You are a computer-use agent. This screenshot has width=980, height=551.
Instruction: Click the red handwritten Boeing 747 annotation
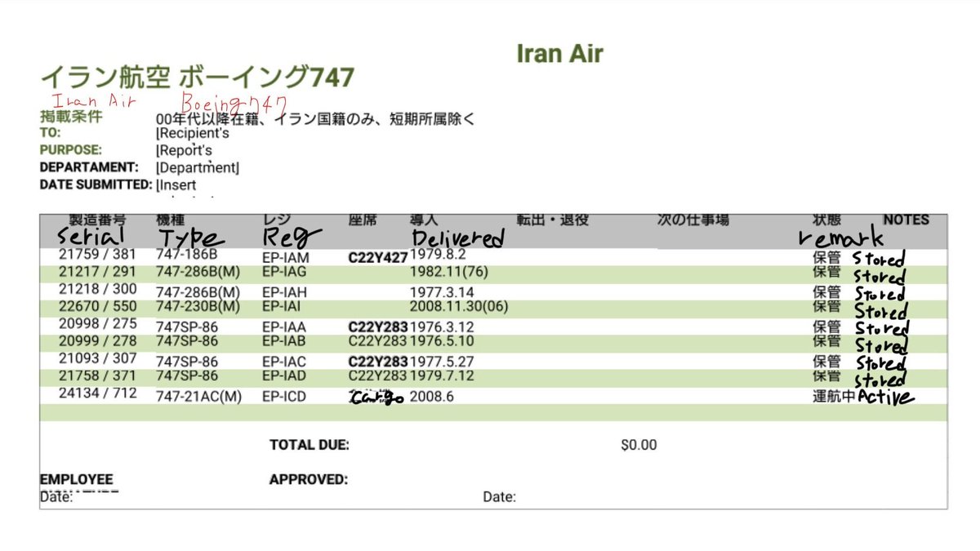pos(234,103)
